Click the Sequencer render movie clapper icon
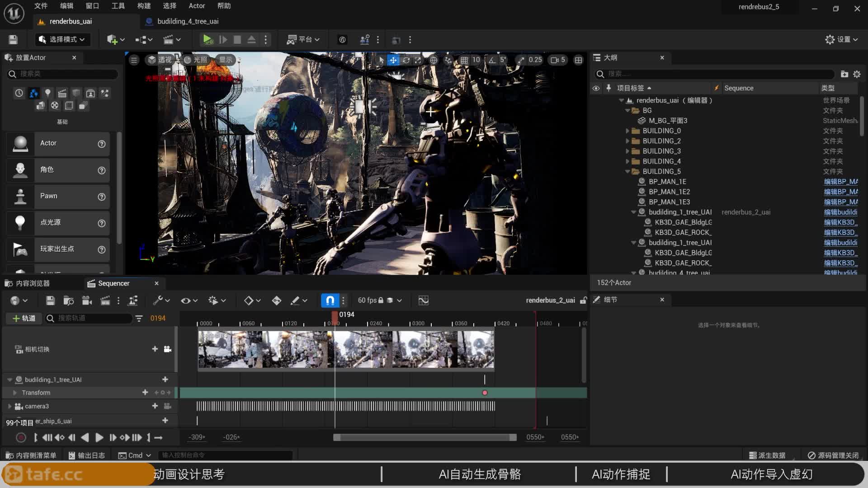Image resolution: width=868 pixels, height=488 pixels. pyautogui.click(x=105, y=300)
